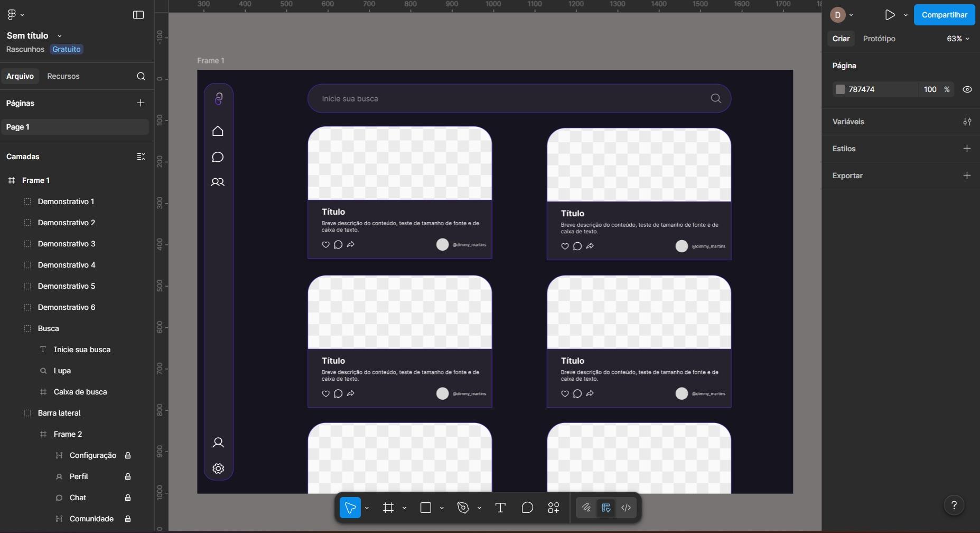Collapse all layers icon in Camadas
The width and height of the screenshot is (980, 533).
click(x=141, y=157)
